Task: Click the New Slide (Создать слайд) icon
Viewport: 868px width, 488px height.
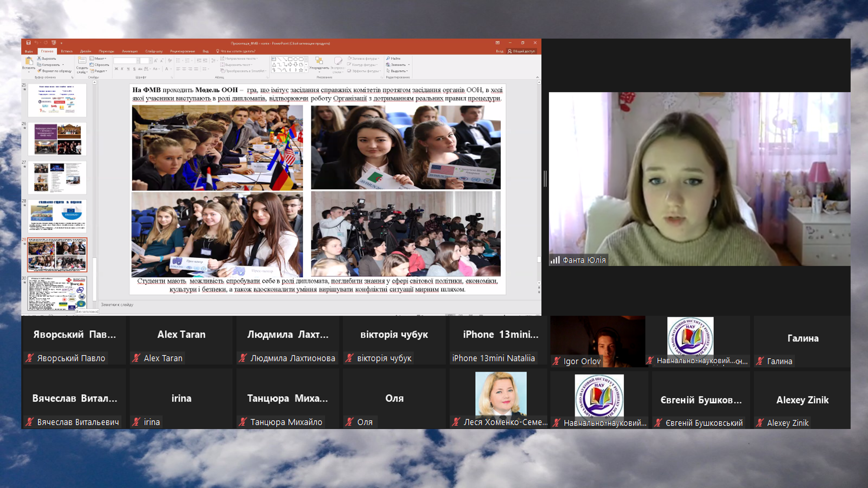Action: coord(82,61)
